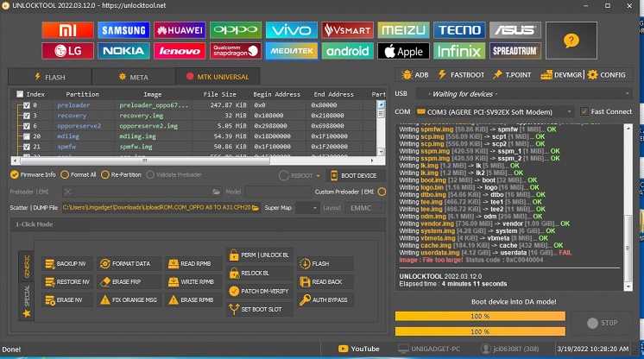Select the Asus brand icon
The height and width of the screenshot is (359, 644).
[x=515, y=30]
